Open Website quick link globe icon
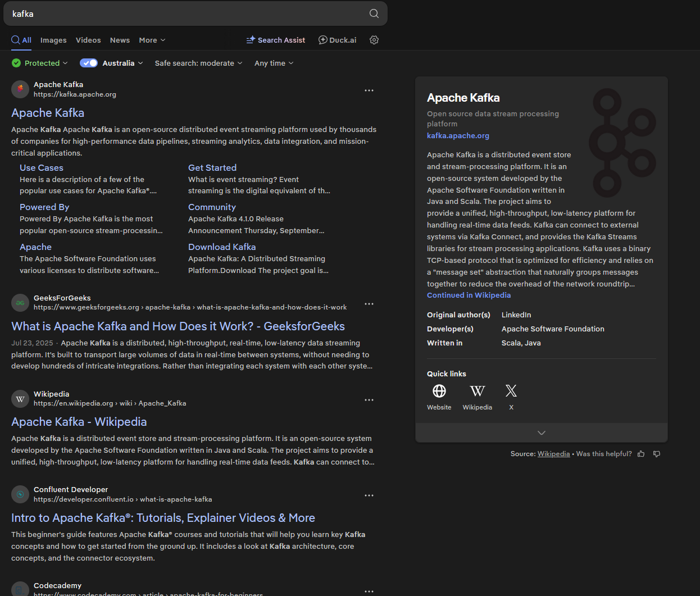This screenshot has width=700, height=596. click(439, 391)
